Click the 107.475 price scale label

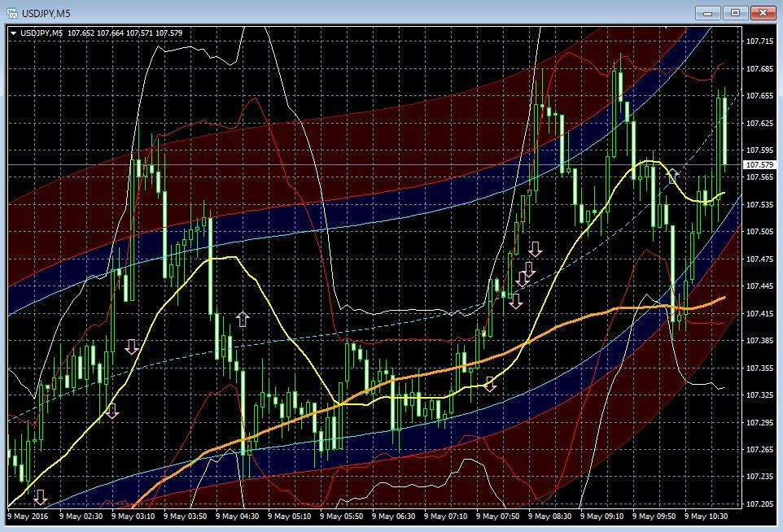(x=759, y=259)
